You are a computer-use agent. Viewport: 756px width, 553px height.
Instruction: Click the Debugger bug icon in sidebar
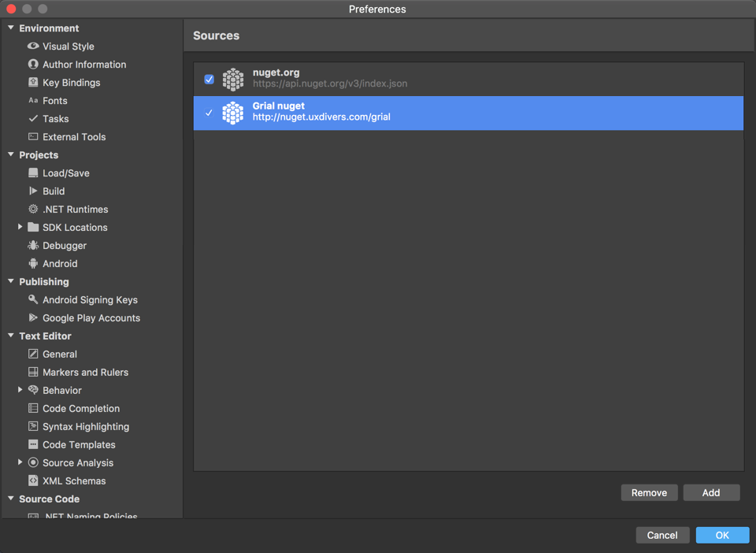coord(31,245)
